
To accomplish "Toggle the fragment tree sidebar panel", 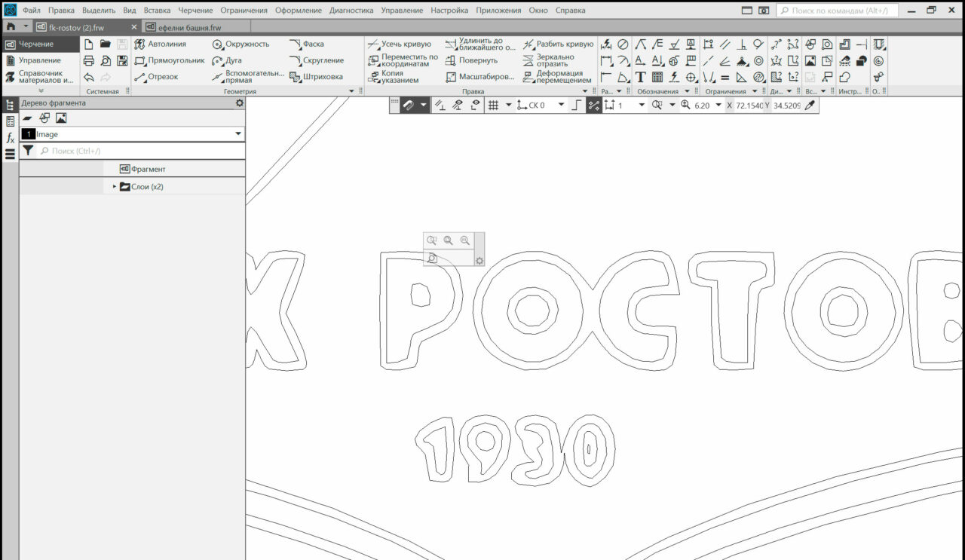I will click(10, 105).
